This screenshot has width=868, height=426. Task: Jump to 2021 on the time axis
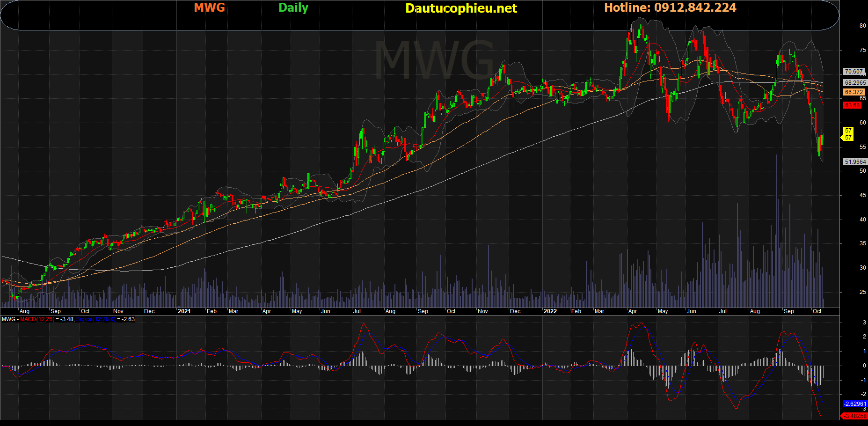click(x=184, y=311)
